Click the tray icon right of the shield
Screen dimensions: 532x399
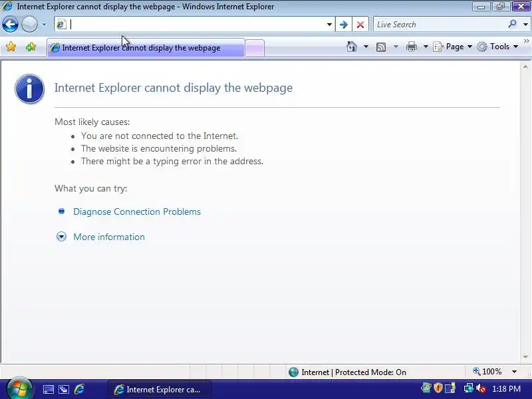tap(450, 388)
